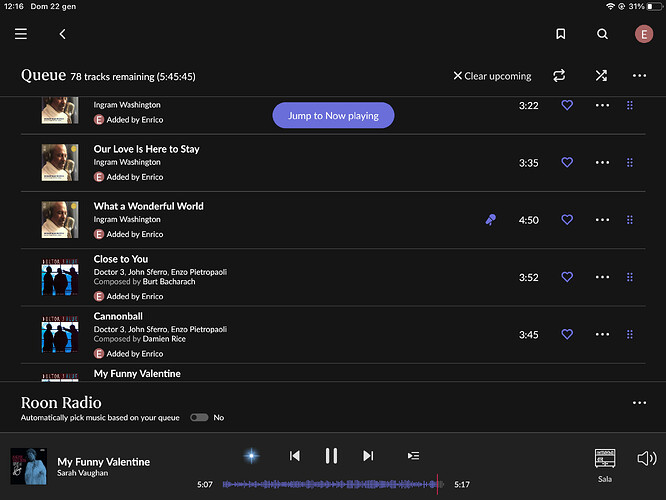Open album art of What a Wonderful World
Screen dimensions: 666x500
pyautogui.click(x=60, y=220)
